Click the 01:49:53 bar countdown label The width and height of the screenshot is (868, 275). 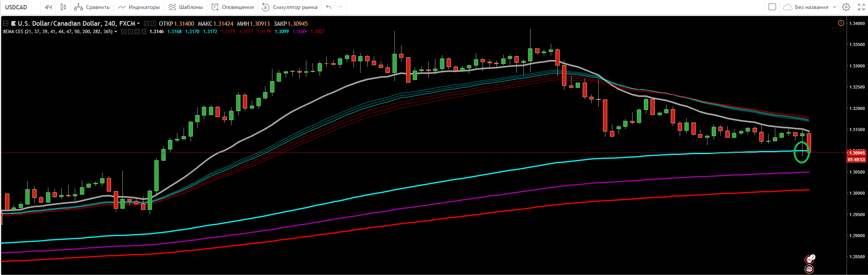856,160
